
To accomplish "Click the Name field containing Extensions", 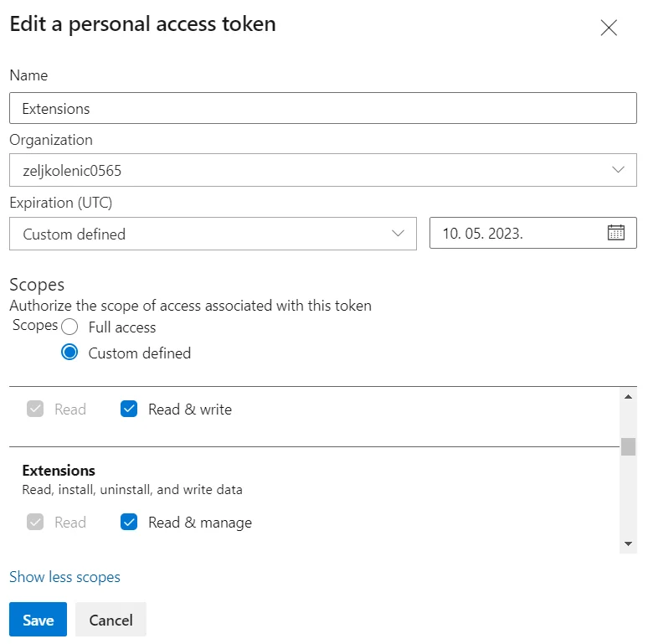I will [x=322, y=108].
